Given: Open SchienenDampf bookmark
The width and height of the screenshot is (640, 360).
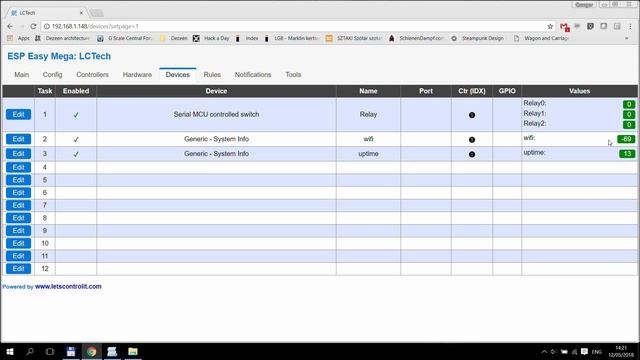Looking at the screenshot, I should coord(416,38).
